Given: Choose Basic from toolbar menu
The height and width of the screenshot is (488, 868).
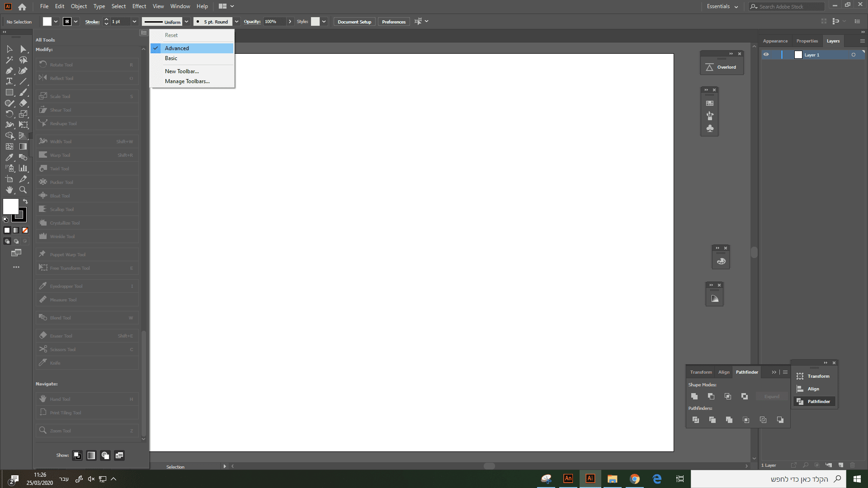Looking at the screenshot, I should coord(171,58).
